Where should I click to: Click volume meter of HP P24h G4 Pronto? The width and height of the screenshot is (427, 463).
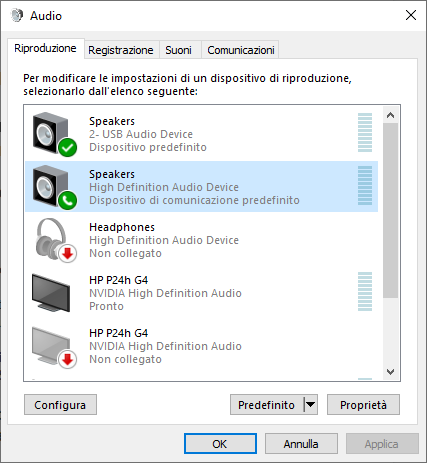[x=365, y=292]
